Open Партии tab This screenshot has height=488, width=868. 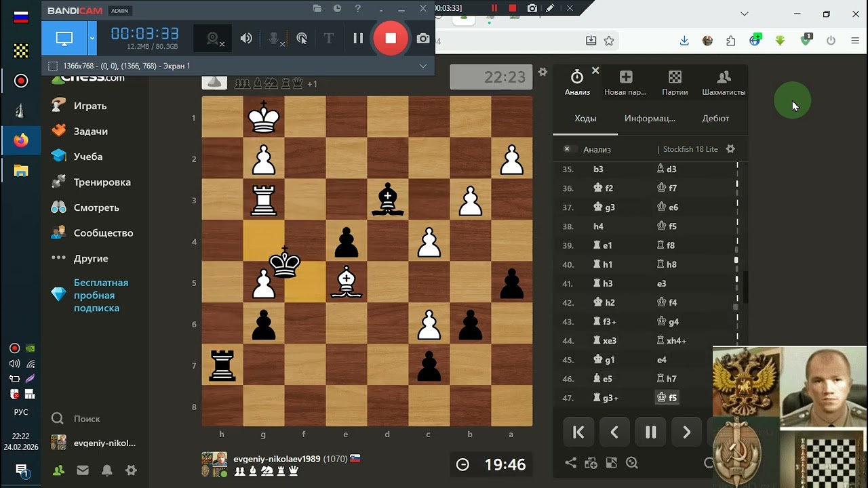(x=675, y=83)
